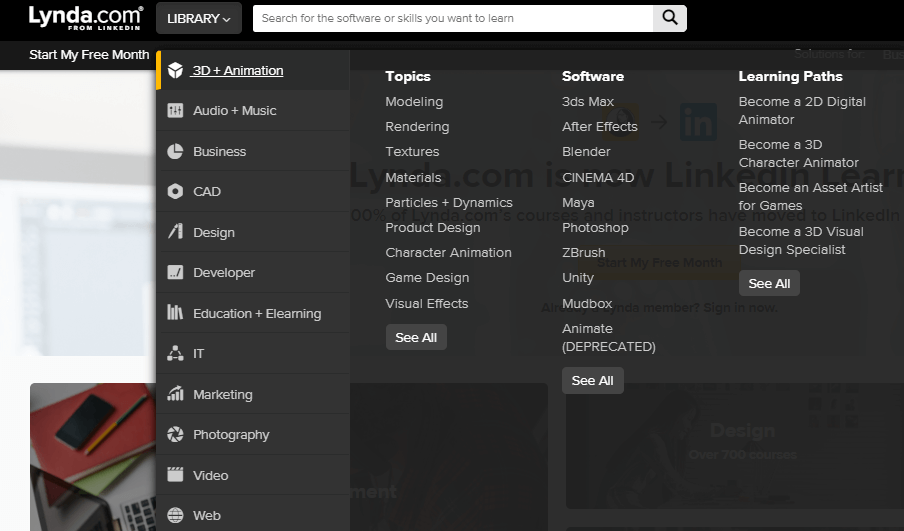
Task: Click See All under Topics
Action: click(416, 337)
